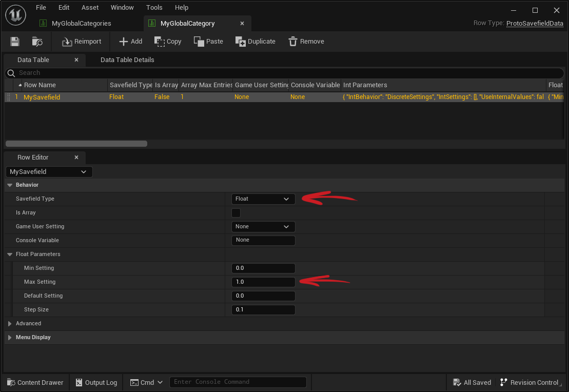Remove the selected row
Viewport: 569px width, 392px height.
coord(306,42)
